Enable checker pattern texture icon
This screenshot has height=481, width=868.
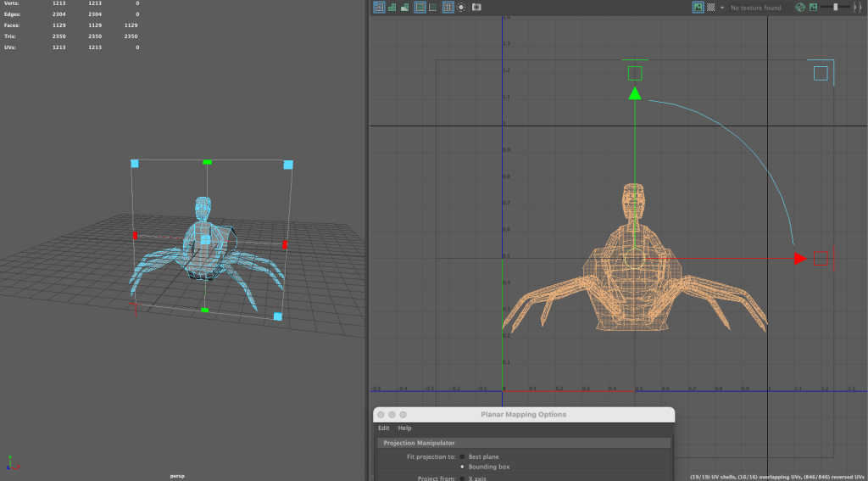point(711,7)
